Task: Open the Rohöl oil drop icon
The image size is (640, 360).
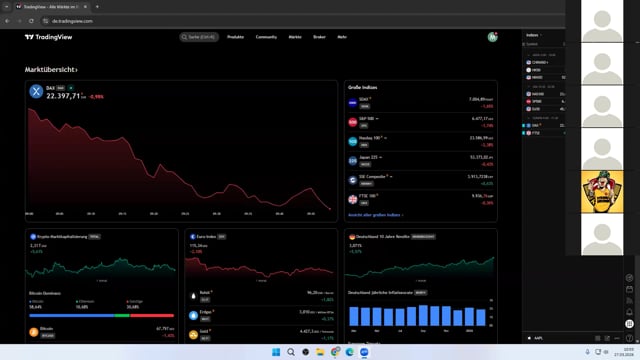Action: pos(193,296)
